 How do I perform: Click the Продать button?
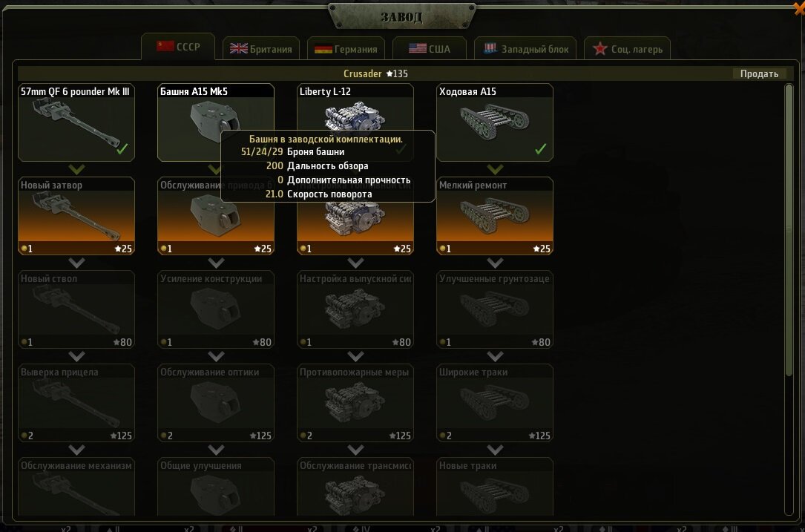759,73
